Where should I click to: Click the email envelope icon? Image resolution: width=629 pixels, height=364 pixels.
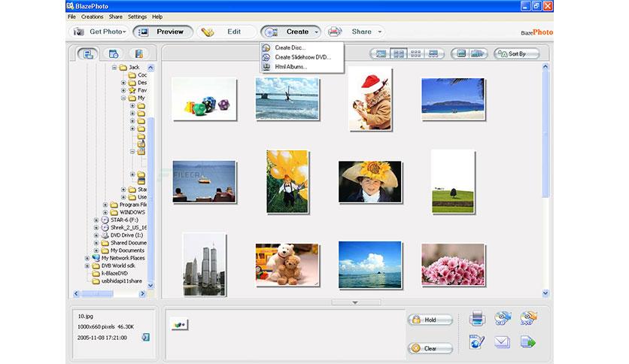pyautogui.click(x=503, y=342)
